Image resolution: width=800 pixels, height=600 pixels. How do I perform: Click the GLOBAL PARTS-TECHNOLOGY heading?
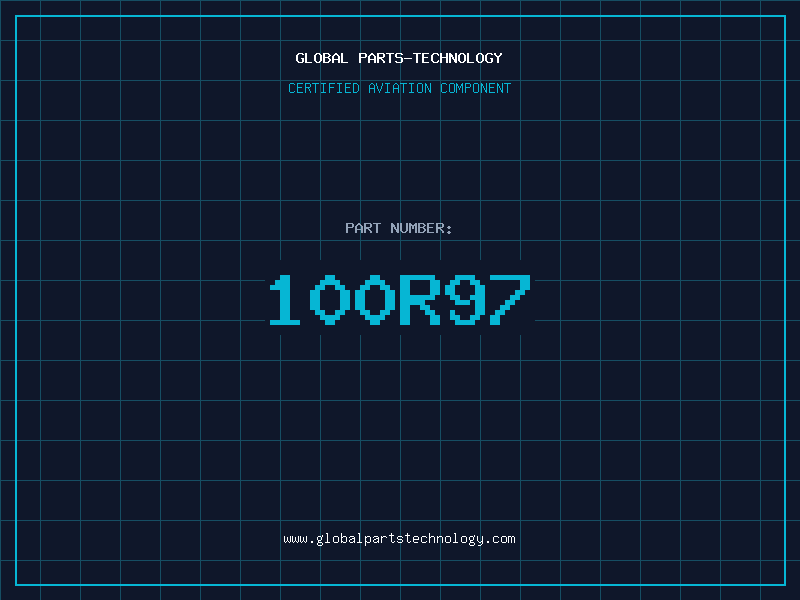(399, 58)
